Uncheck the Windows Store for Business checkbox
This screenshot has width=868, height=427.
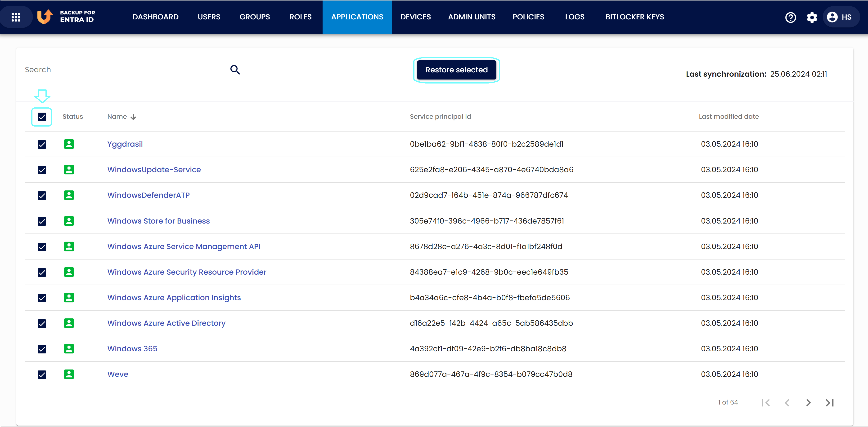[42, 221]
